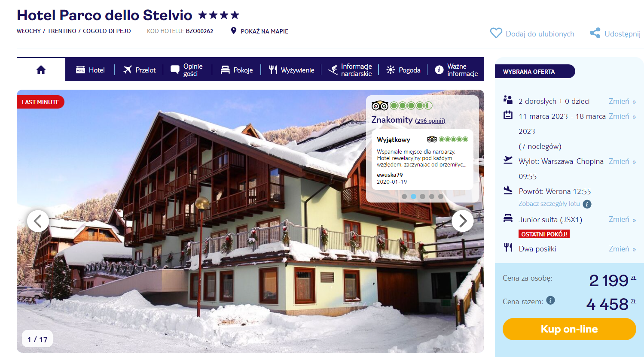Change travel dates via Zmień
644x357 pixels.
(622, 116)
